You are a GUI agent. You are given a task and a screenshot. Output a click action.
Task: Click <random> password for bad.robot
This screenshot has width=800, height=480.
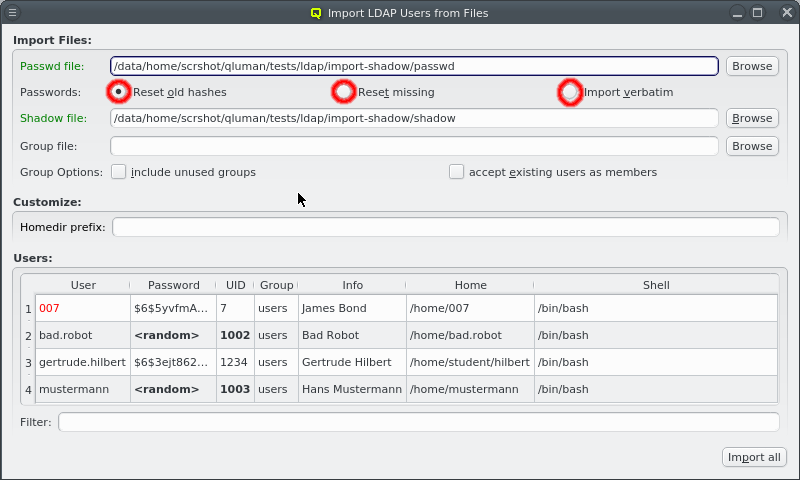coord(173,335)
